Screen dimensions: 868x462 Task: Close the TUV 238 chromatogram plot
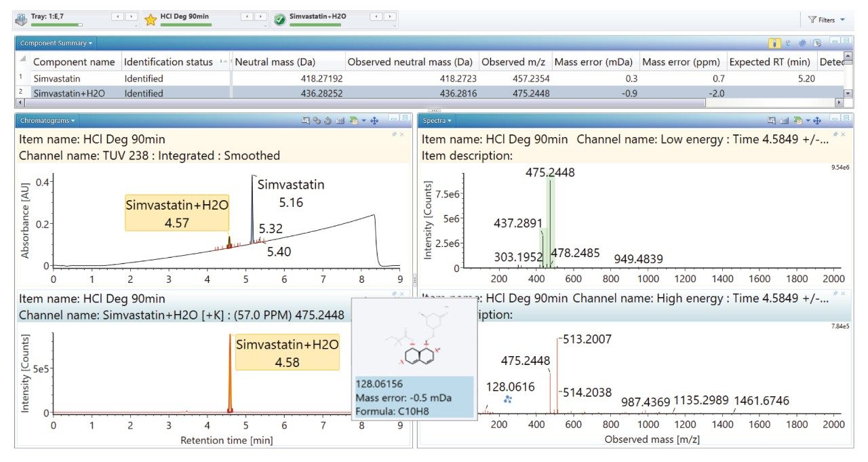(401, 134)
